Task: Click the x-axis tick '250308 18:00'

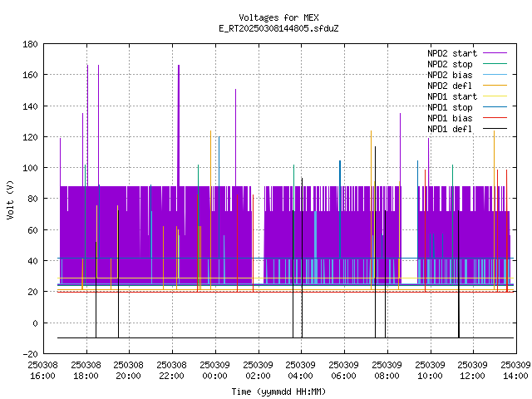Action: [86, 370]
